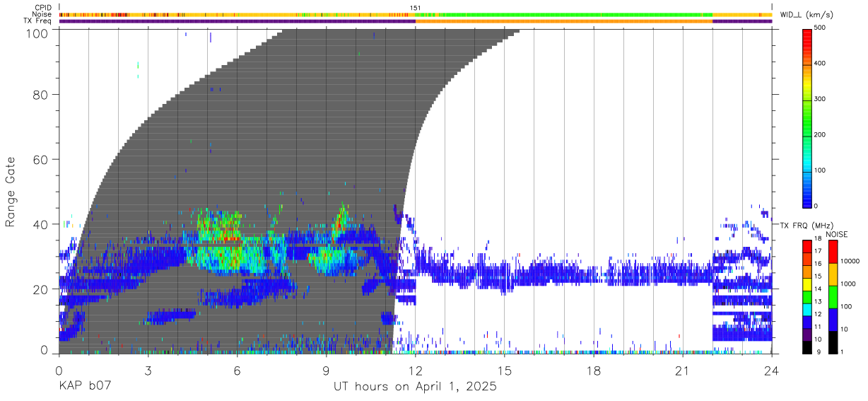
Task: Click the 'TX Freq' row label
Action: [39, 21]
